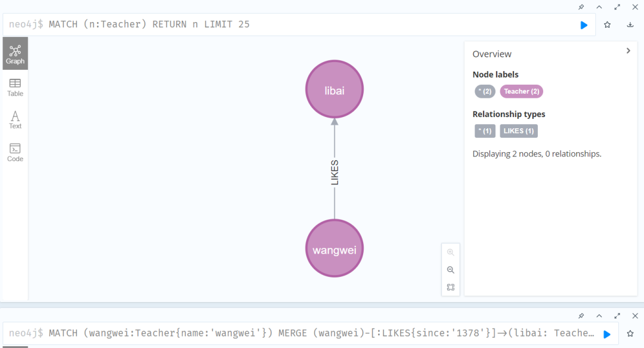This screenshot has height=348, width=644.
Task: Pin the first result frame
Action: tap(581, 7)
